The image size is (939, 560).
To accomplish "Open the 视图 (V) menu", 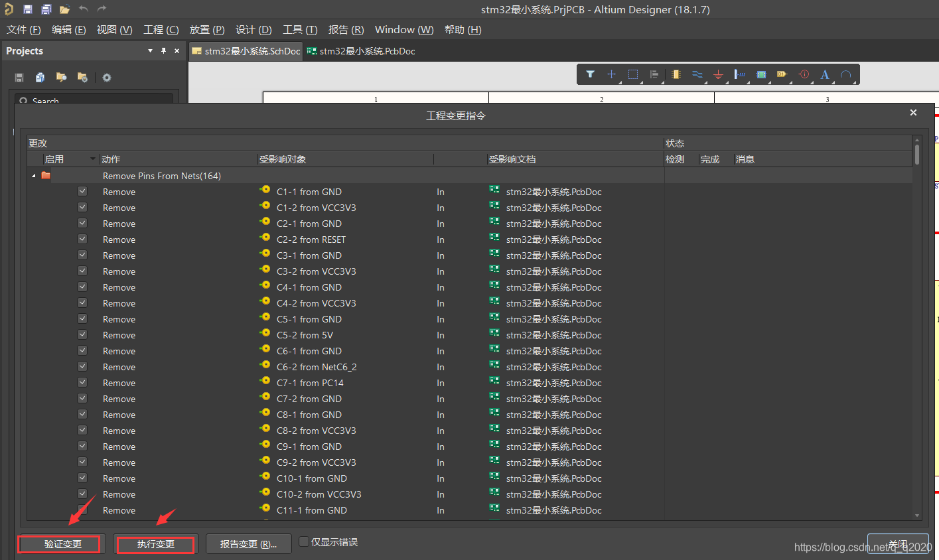I will pos(115,30).
